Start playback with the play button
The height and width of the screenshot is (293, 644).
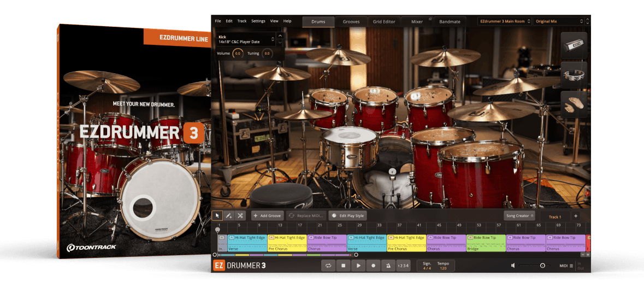(x=358, y=266)
